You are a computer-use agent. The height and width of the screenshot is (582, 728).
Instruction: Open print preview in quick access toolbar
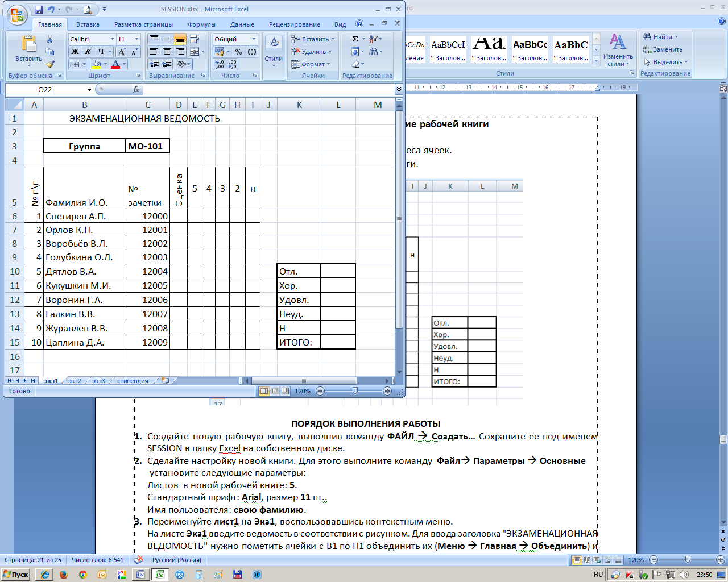pos(88,10)
